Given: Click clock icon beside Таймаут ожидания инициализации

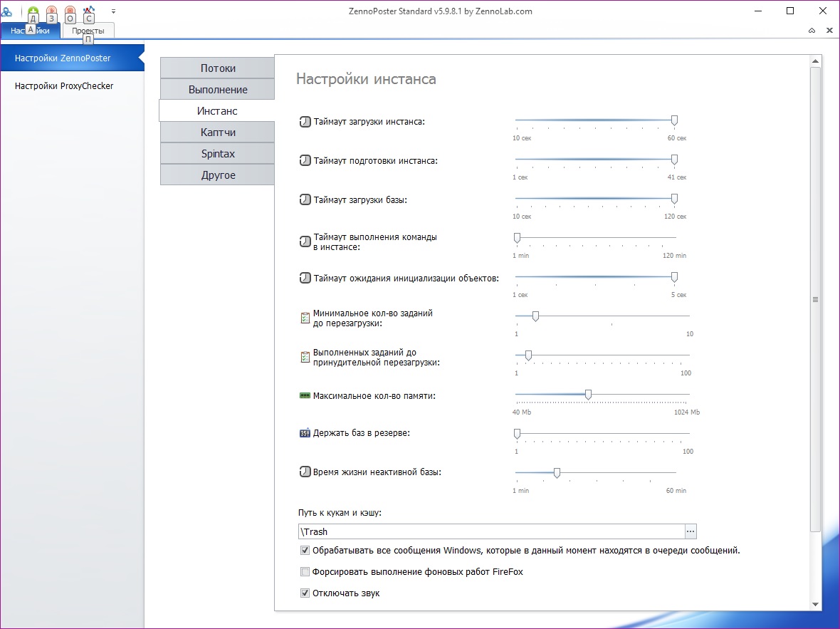Looking at the screenshot, I should coord(305,278).
